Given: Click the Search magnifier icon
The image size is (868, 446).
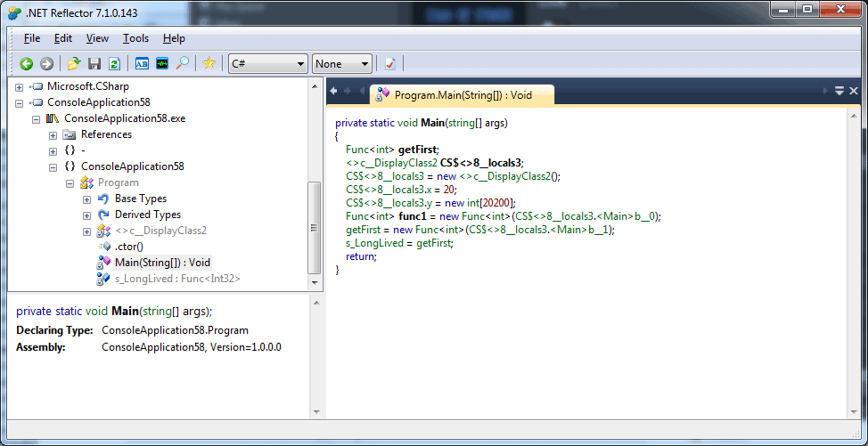Looking at the screenshot, I should (182, 64).
